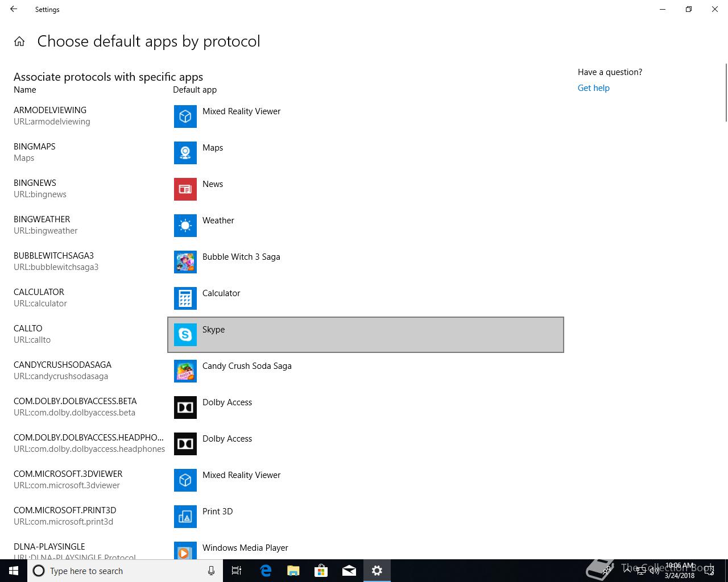Screen dimensions: 728x582
Task: Click the Print 3D app icon
Action: coord(185,517)
